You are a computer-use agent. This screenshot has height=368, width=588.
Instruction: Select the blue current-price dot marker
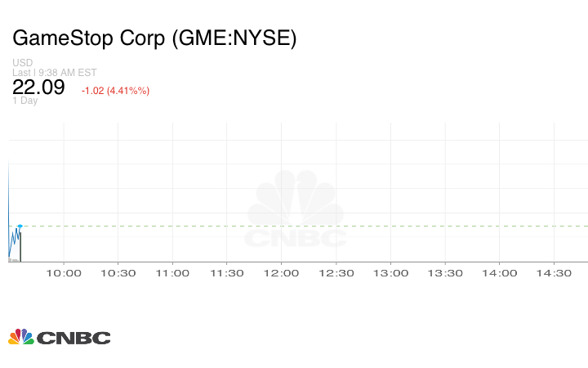(20, 226)
